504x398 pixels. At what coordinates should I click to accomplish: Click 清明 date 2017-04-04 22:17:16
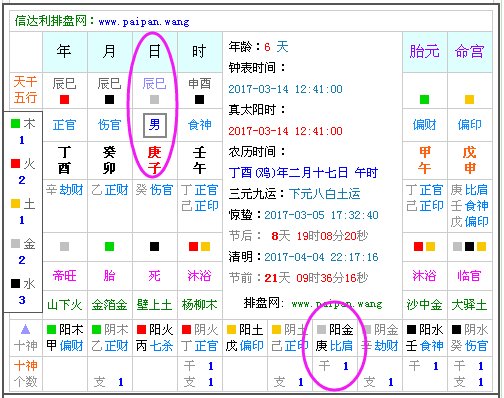point(321,257)
